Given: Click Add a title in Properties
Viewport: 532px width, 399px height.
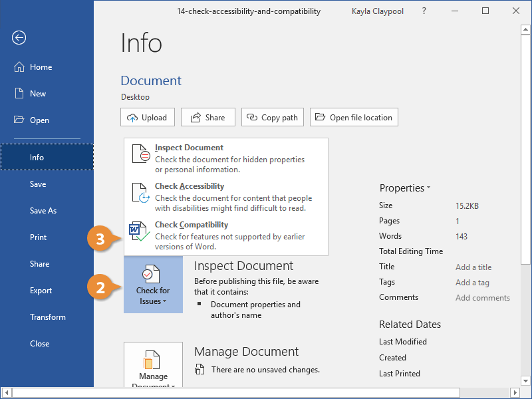Looking at the screenshot, I should pyautogui.click(x=473, y=267).
